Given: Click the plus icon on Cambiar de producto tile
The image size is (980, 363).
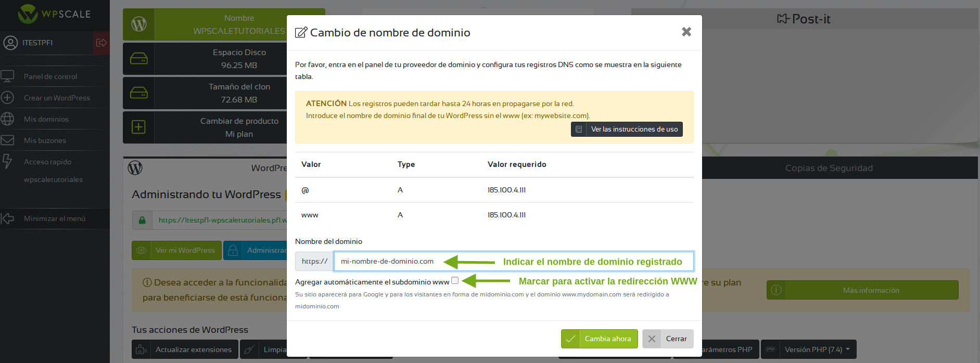Looking at the screenshot, I should 138,127.
